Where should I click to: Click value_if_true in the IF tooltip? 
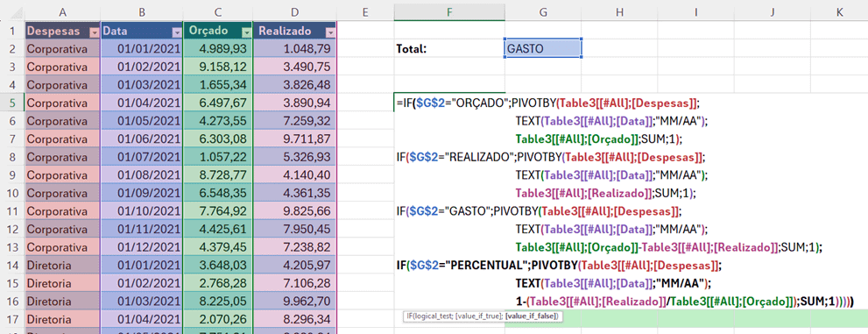478,316
